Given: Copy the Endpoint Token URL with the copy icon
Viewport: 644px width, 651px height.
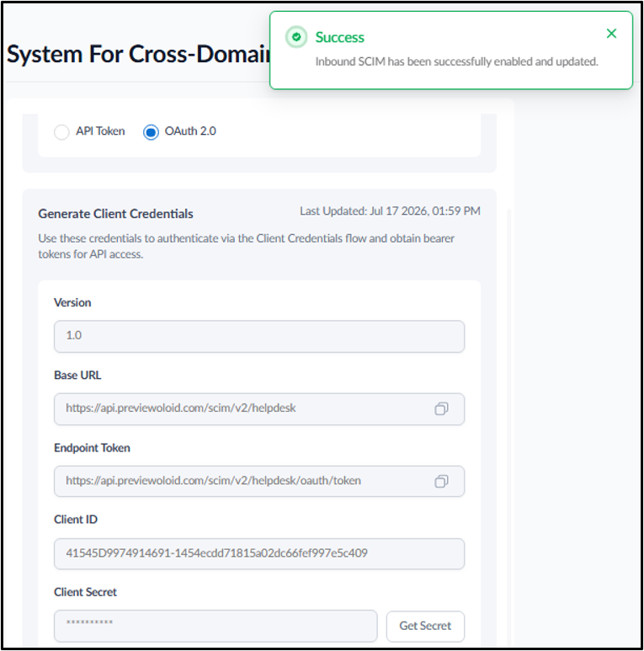Looking at the screenshot, I should (441, 482).
